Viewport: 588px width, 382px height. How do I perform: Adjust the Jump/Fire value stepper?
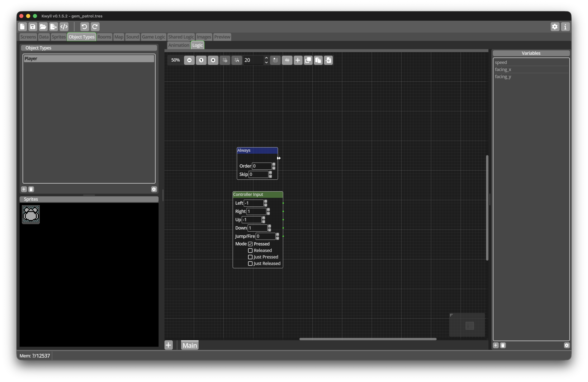coord(277,236)
